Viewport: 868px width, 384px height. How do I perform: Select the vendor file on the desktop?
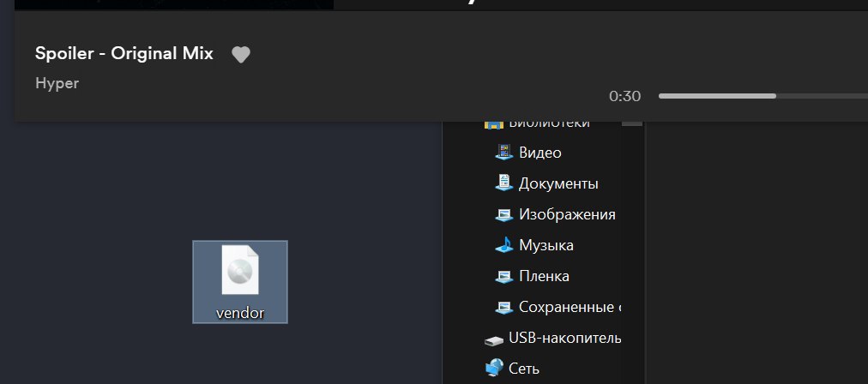(239, 282)
